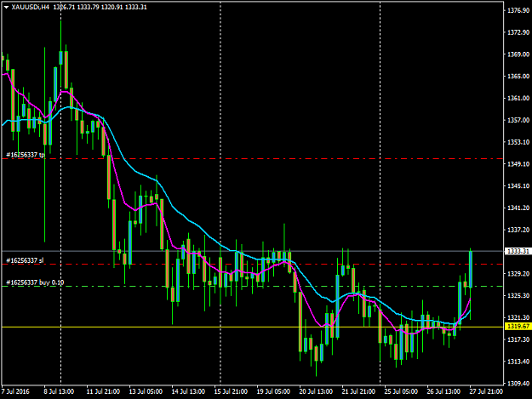Click the 1369.00 price scale value
Viewport: 532px width, 399px height.
tap(518, 54)
